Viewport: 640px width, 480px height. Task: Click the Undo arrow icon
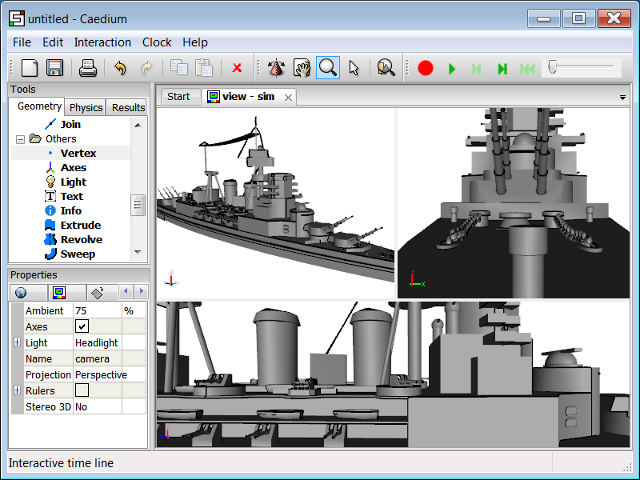(x=121, y=68)
